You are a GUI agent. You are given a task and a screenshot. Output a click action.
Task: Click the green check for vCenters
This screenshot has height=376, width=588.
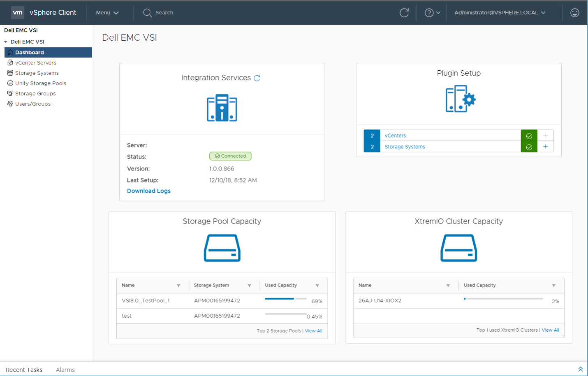coord(529,136)
